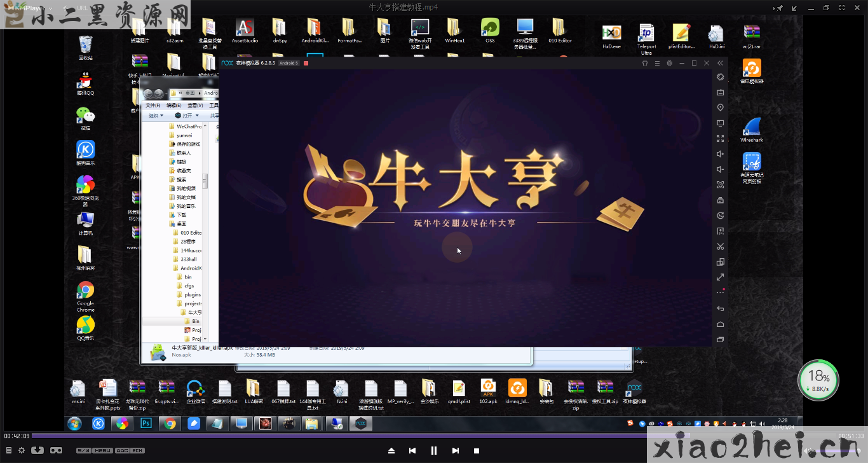
Task: Select WeChatPro folder in Explorer tree
Action: point(185,127)
